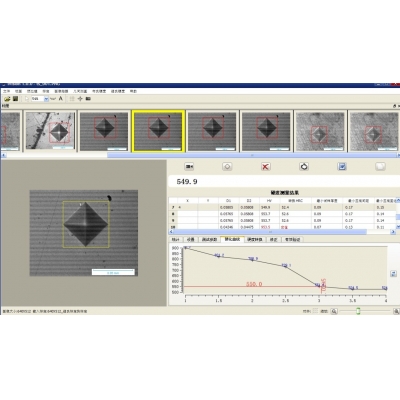
Task: Select the active hardness curve tab
Action: (x=232, y=239)
